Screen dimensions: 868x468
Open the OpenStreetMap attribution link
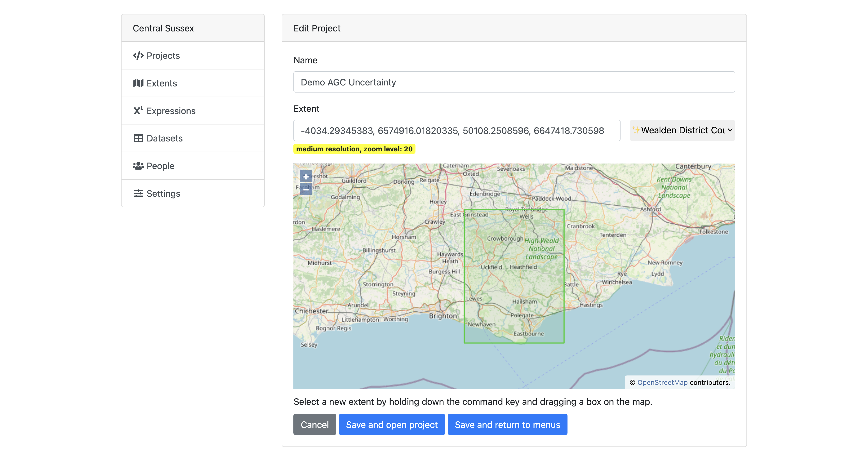pyautogui.click(x=662, y=383)
